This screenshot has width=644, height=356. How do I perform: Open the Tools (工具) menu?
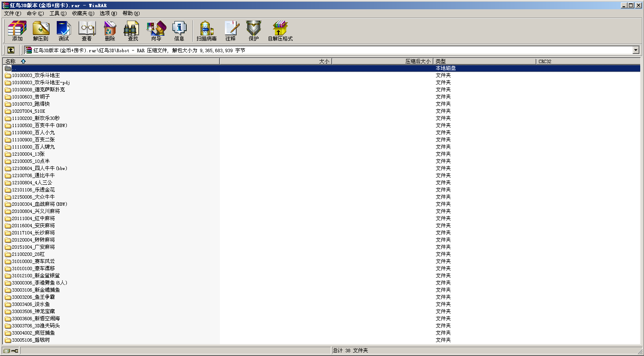pos(58,13)
